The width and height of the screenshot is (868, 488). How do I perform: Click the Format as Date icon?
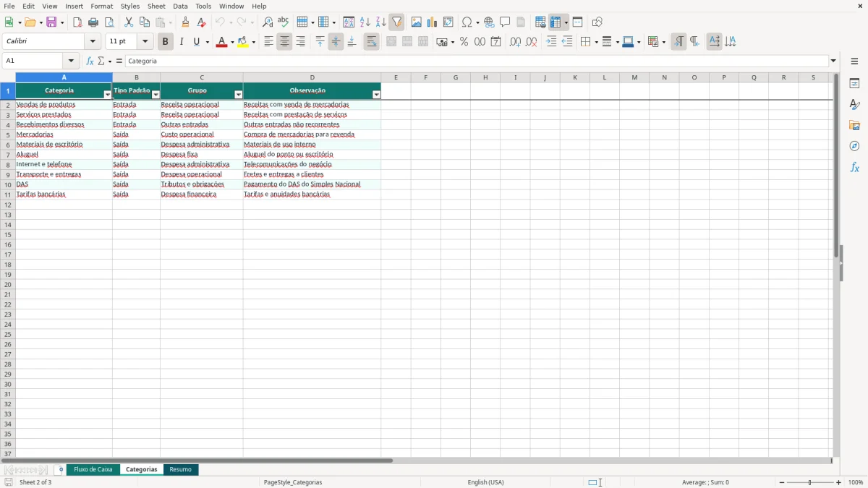click(x=496, y=42)
